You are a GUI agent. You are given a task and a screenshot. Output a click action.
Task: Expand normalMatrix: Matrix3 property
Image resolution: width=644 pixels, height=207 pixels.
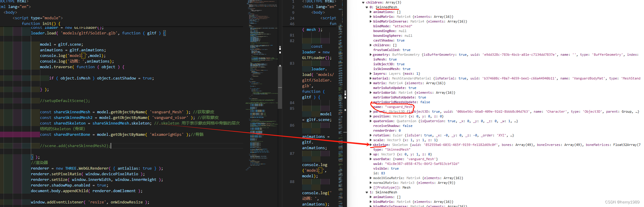pyautogui.click(x=371, y=183)
